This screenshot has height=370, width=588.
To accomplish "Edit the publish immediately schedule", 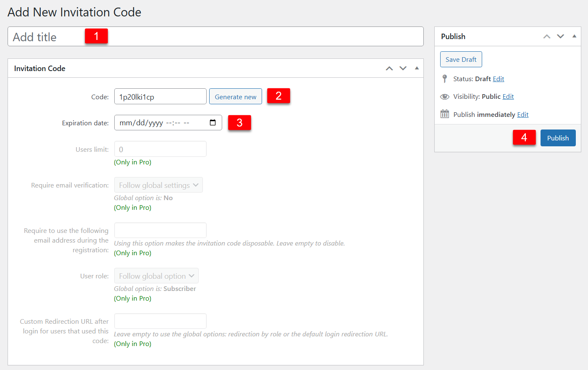I will [523, 114].
